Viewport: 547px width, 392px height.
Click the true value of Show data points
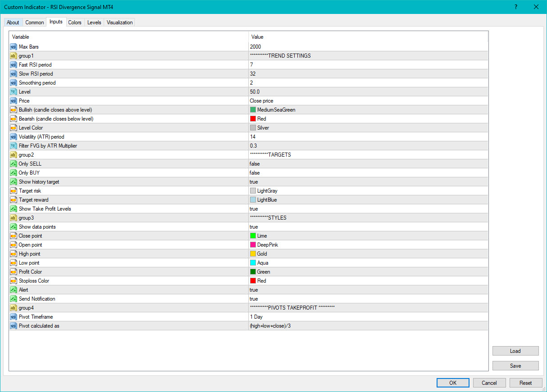pyautogui.click(x=254, y=227)
